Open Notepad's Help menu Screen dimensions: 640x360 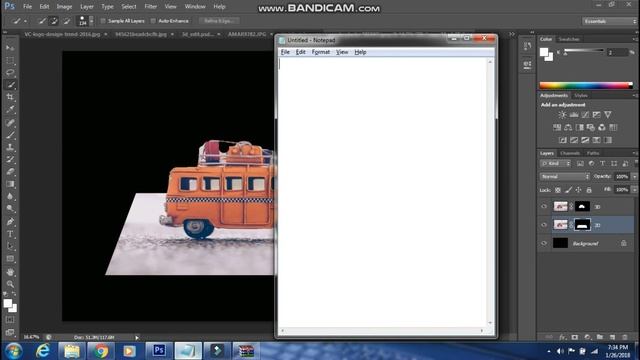pos(360,52)
